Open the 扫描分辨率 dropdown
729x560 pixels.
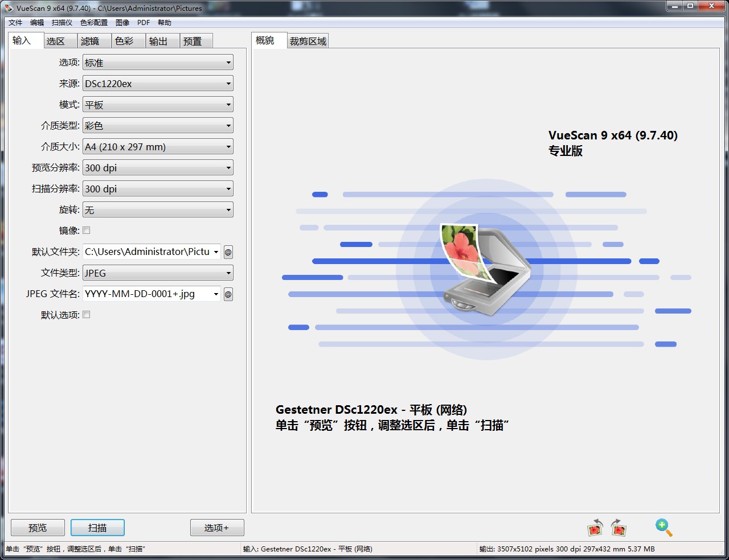(158, 189)
